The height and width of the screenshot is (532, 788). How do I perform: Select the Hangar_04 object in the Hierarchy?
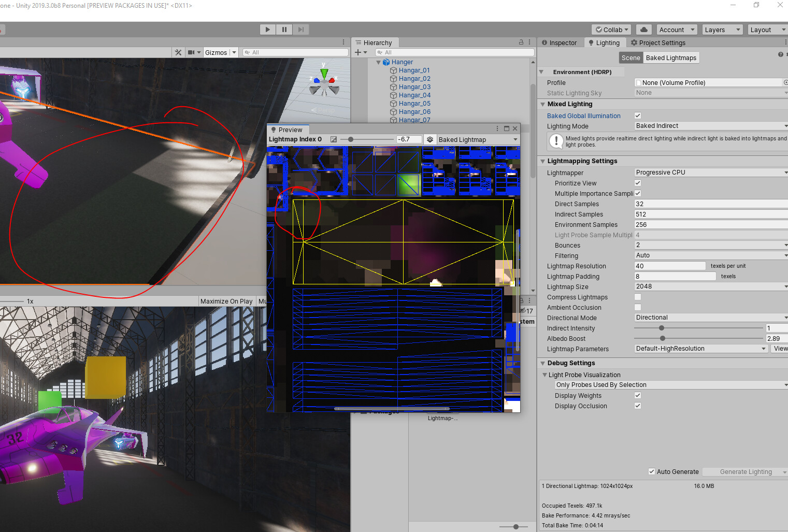[x=414, y=95]
